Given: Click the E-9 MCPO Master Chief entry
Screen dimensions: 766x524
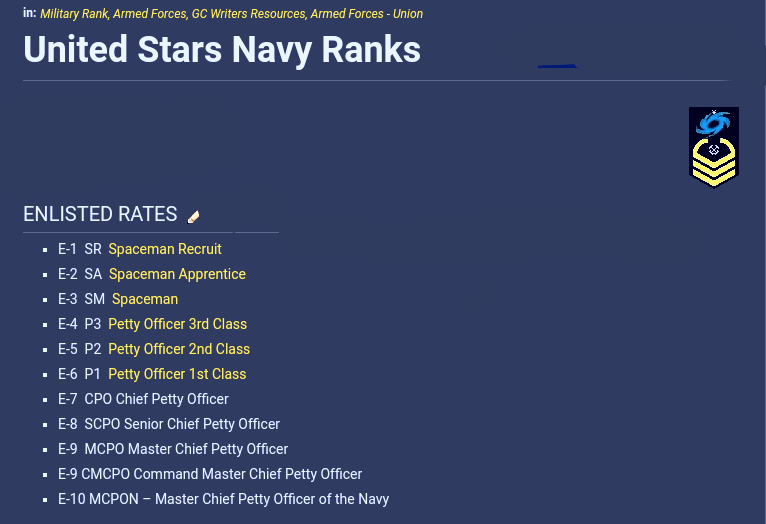Looking at the screenshot, I should 173,449.
